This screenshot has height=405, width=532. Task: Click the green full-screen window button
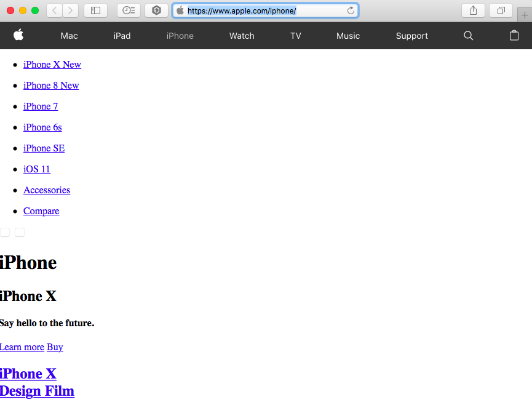[x=35, y=10]
